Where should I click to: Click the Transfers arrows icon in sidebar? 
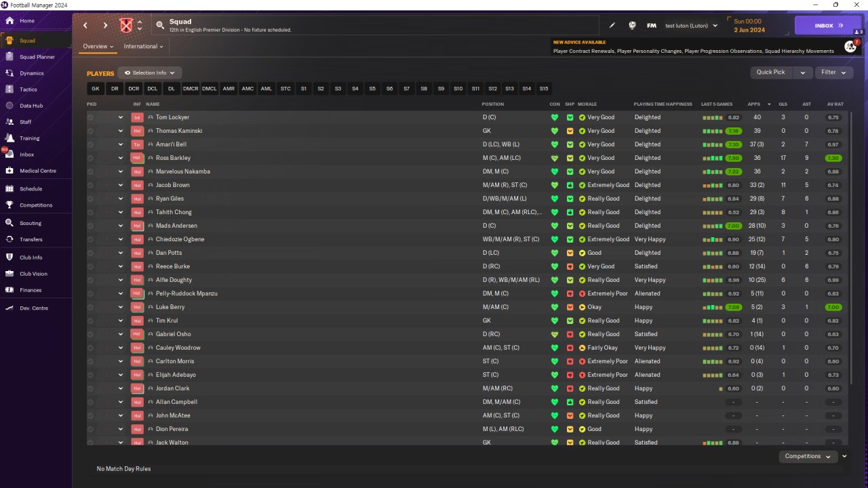[9, 239]
